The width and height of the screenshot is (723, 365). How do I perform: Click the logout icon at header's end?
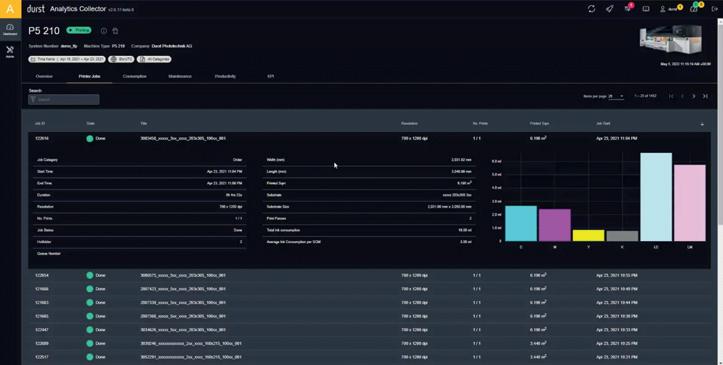tap(715, 9)
